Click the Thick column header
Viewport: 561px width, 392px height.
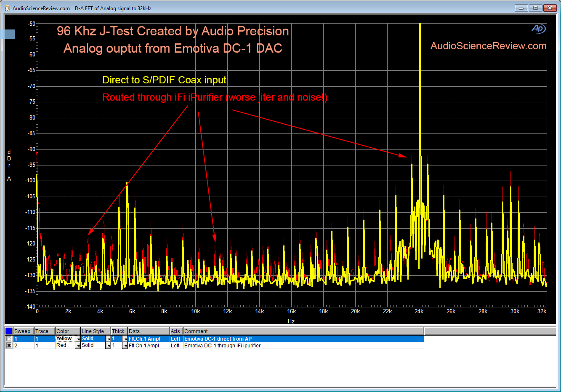pyautogui.click(x=119, y=331)
